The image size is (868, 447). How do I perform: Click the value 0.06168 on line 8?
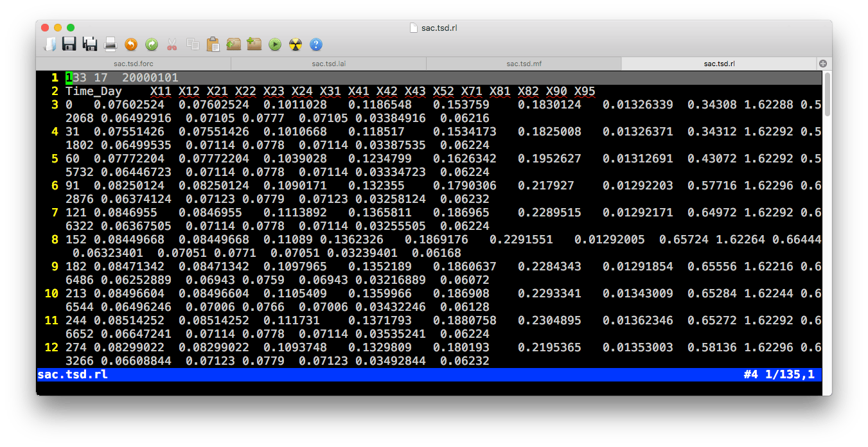point(436,253)
